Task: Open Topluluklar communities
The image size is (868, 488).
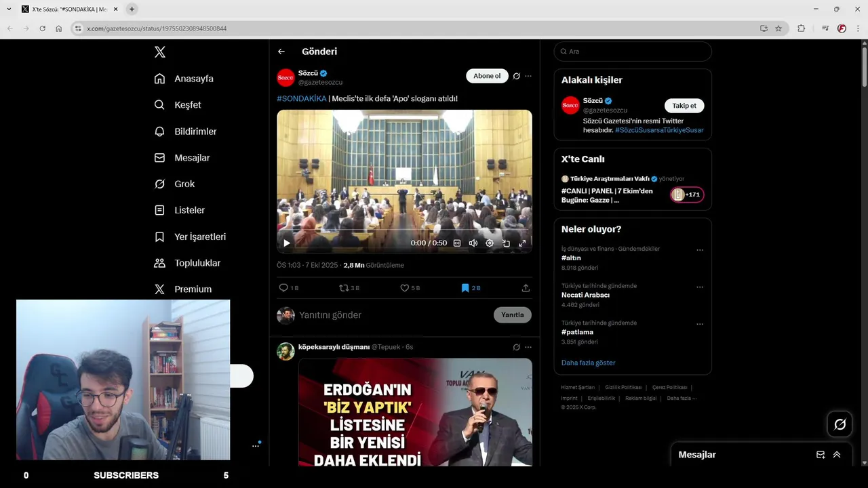Action: (x=187, y=263)
